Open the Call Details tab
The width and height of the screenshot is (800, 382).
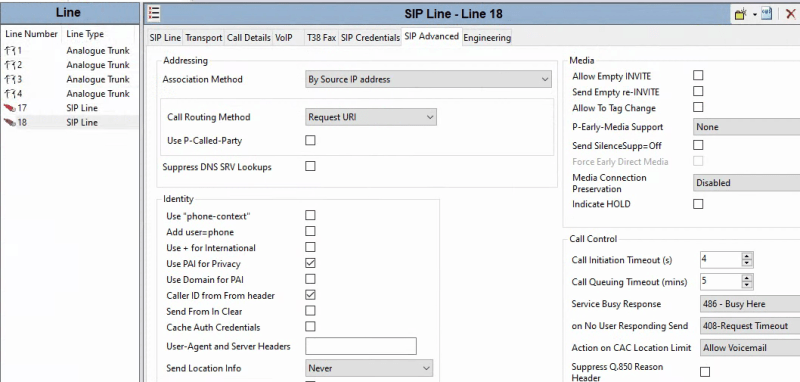(x=248, y=38)
